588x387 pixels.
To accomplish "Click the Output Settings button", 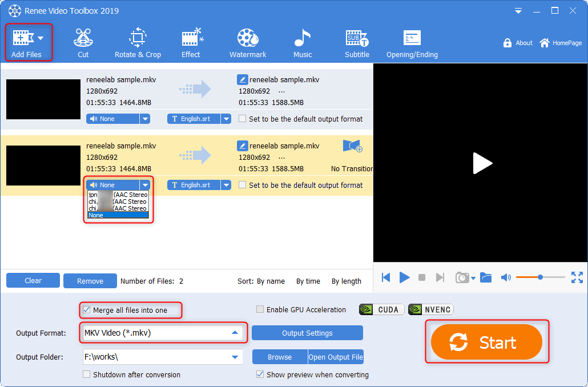I will pyautogui.click(x=307, y=333).
